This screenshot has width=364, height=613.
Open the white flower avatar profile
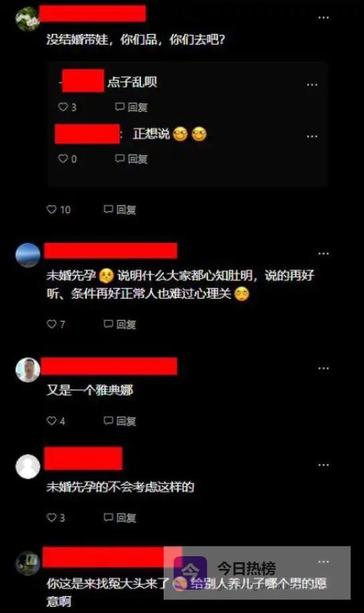pyautogui.click(x=28, y=19)
